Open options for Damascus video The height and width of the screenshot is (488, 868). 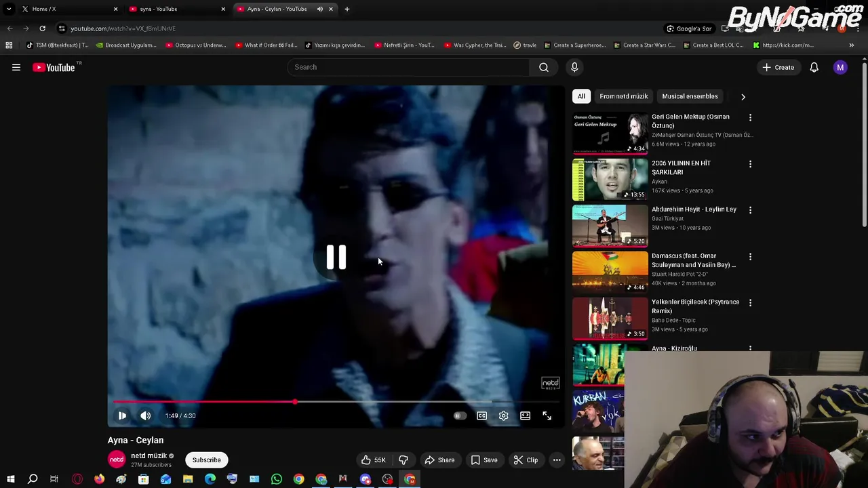click(750, 257)
